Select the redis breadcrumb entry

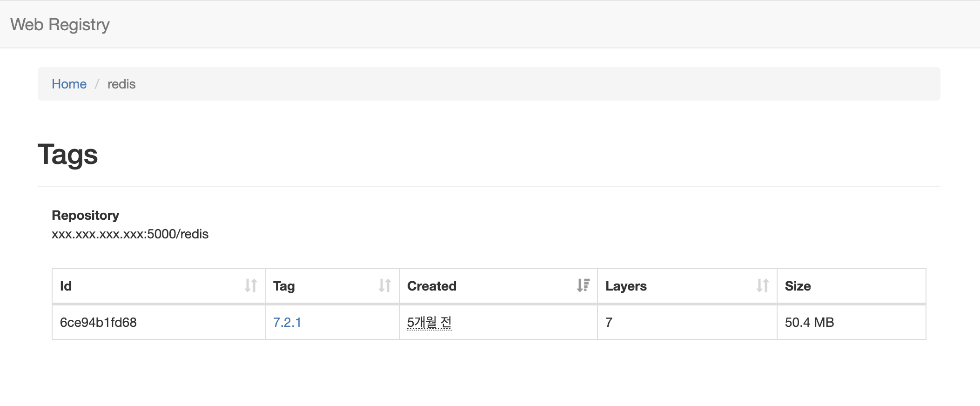pos(121,84)
